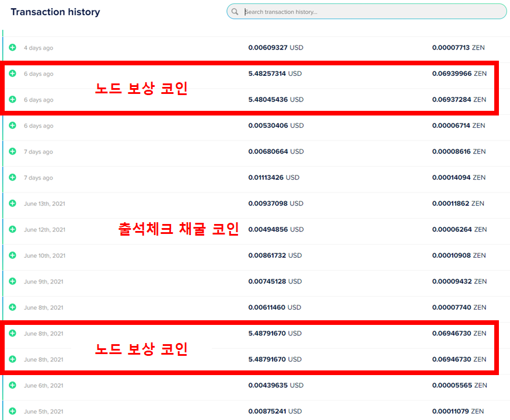Select '6 days ago' on the 0.00530406 USD row
This screenshot has height=420, width=510.
[39, 126]
